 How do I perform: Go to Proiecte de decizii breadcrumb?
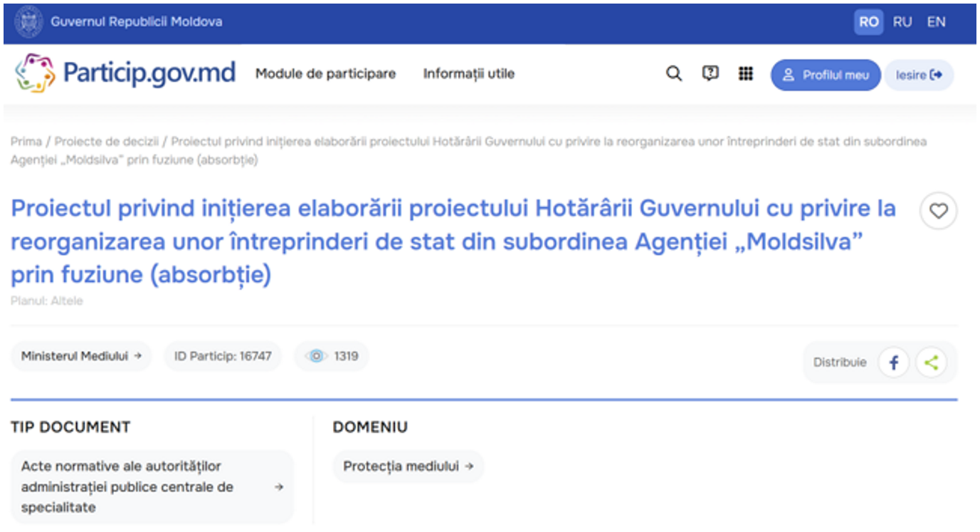pos(107,141)
